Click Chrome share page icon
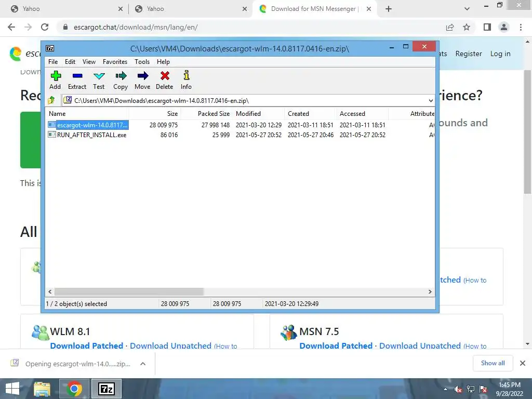Viewport: 532px width, 399px height. 450,27
